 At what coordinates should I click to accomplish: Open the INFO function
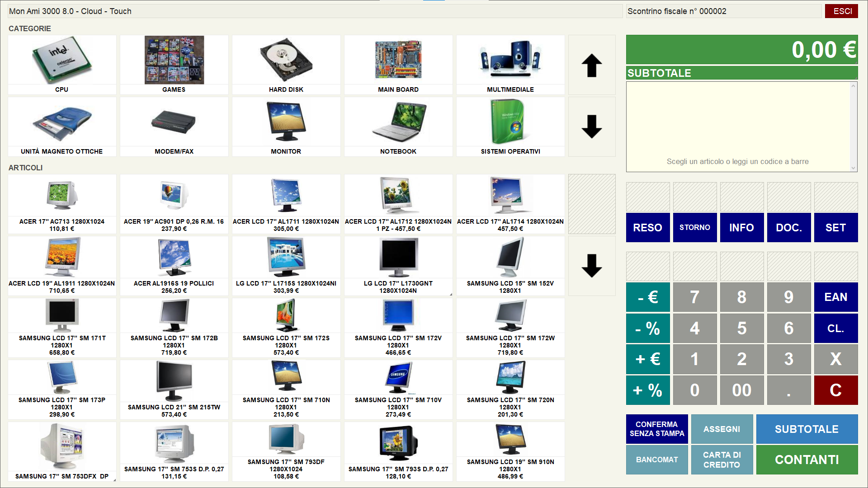[742, 228]
